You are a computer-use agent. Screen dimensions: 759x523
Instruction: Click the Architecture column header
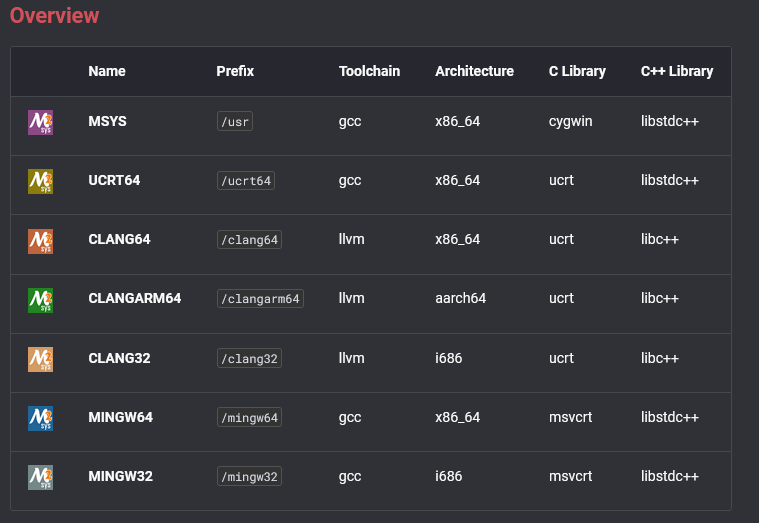tap(474, 71)
